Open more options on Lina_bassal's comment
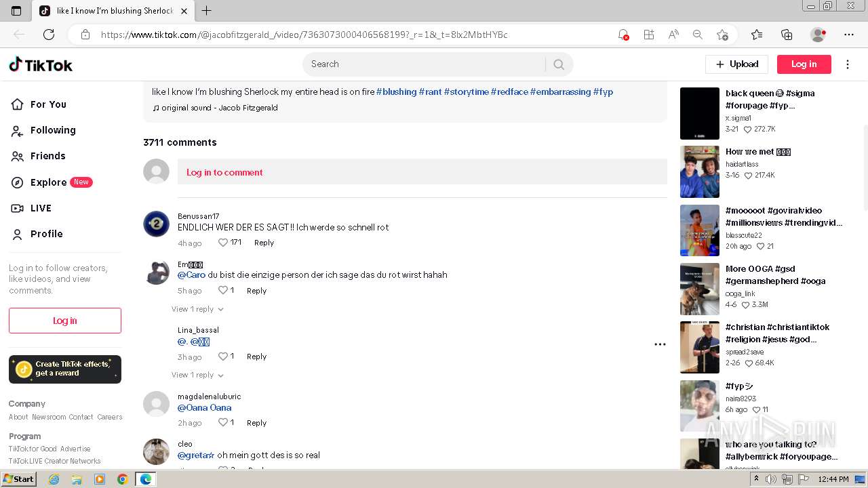The width and height of the screenshot is (868, 488). tap(660, 344)
